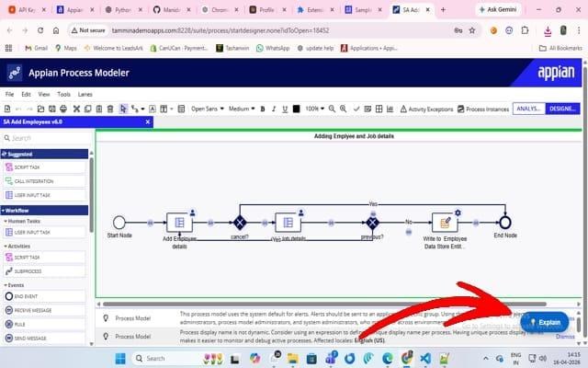Click the text annotation tool icon

(x=153, y=109)
